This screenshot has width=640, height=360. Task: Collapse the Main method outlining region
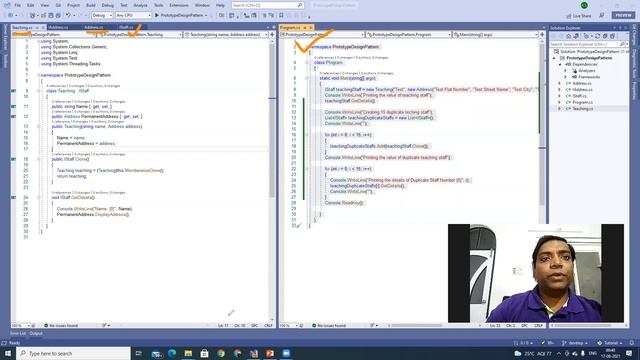point(307,78)
